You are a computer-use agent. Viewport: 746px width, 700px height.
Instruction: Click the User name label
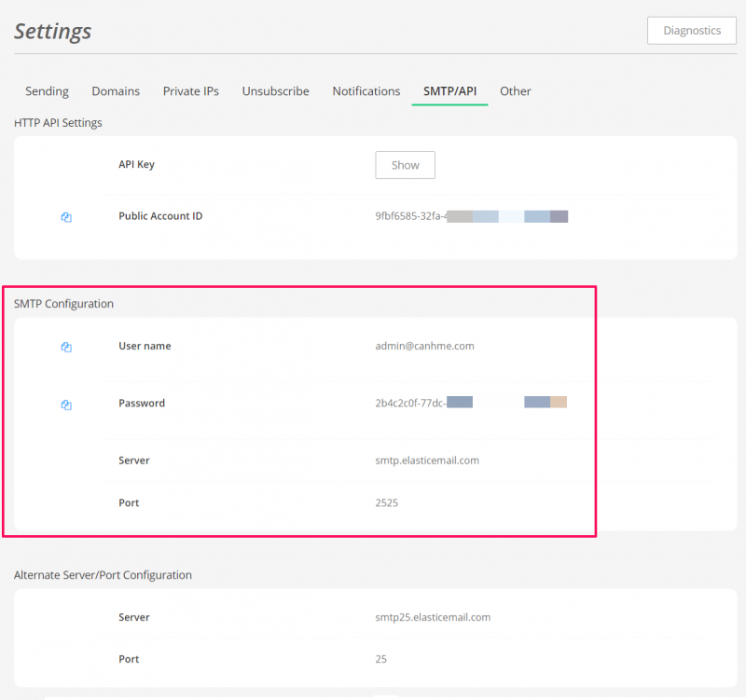click(x=145, y=346)
